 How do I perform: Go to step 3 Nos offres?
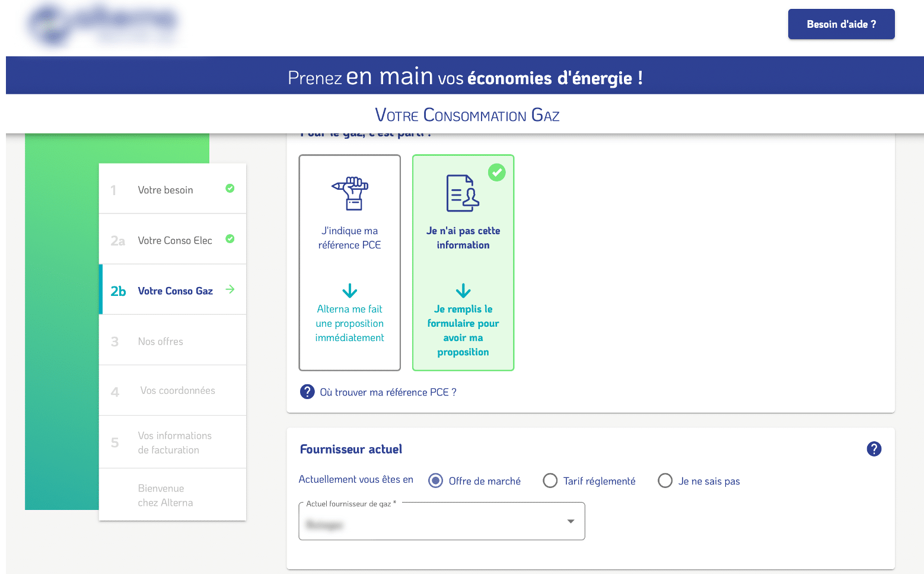coord(161,342)
